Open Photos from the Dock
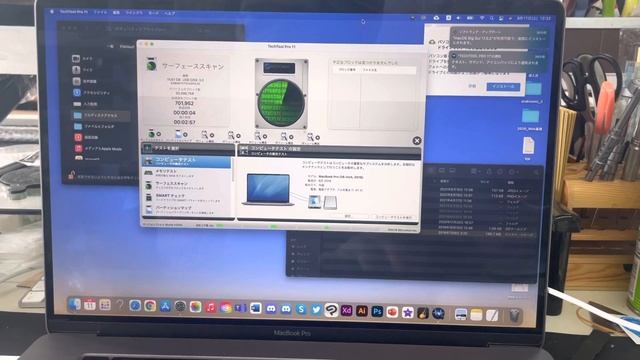This screenshot has height=360, width=640. tap(195, 307)
